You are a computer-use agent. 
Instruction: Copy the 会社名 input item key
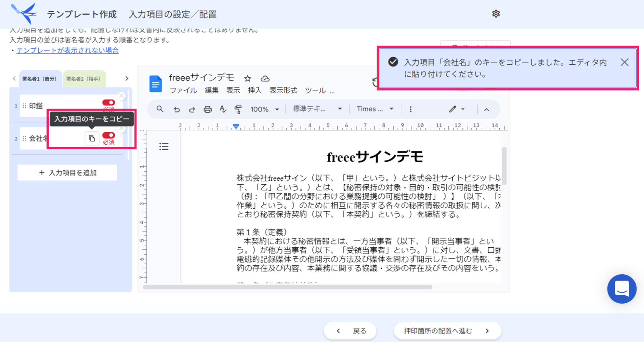(x=92, y=138)
